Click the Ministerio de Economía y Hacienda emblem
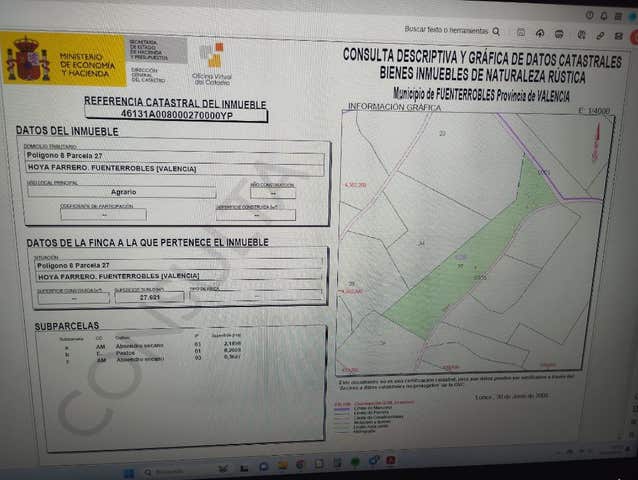638x480 pixels. (x=27, y=59)
